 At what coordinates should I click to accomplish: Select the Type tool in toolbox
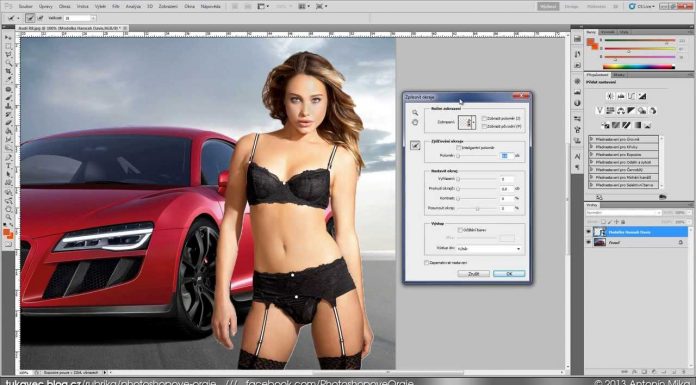(x=8, y=166)
